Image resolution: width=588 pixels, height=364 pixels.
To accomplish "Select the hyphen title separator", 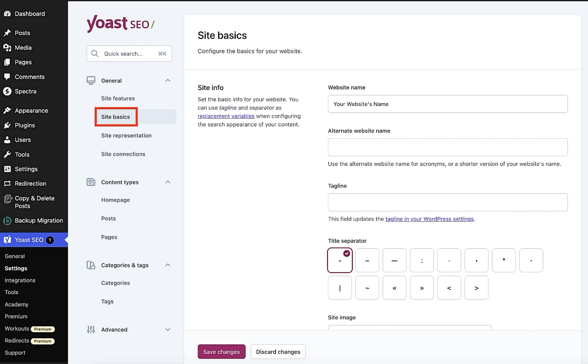I will pos(340,260).
